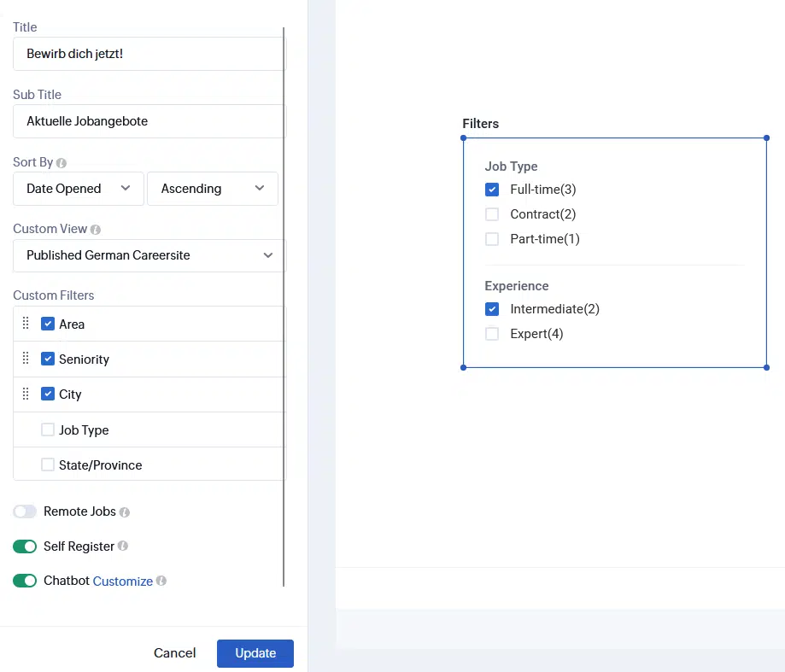Enable the Job Type custom filter

[x=48, y=429]
